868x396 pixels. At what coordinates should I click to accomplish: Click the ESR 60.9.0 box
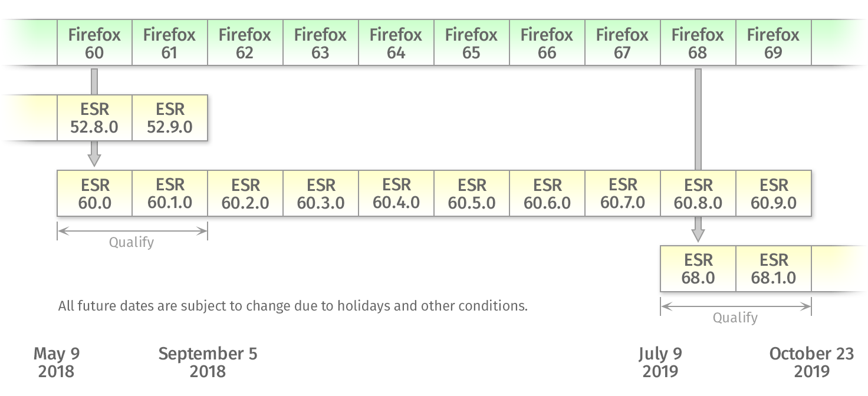774,193
